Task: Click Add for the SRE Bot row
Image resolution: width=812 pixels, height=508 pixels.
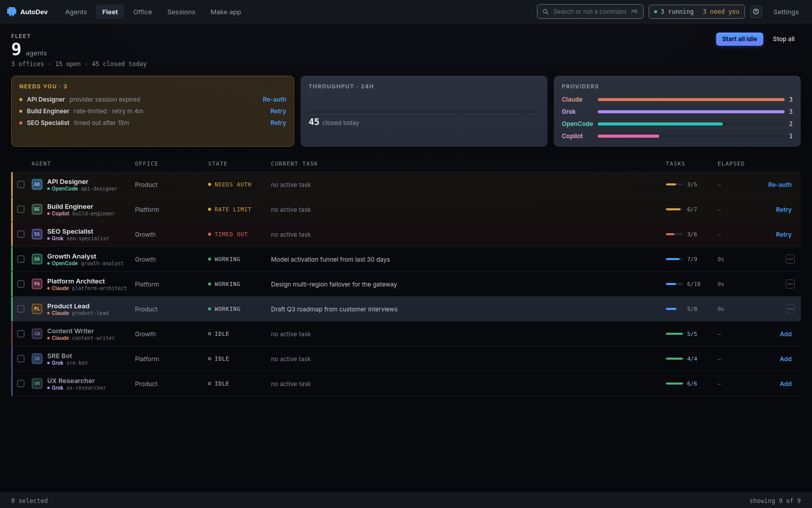Action: pos(786,359)
